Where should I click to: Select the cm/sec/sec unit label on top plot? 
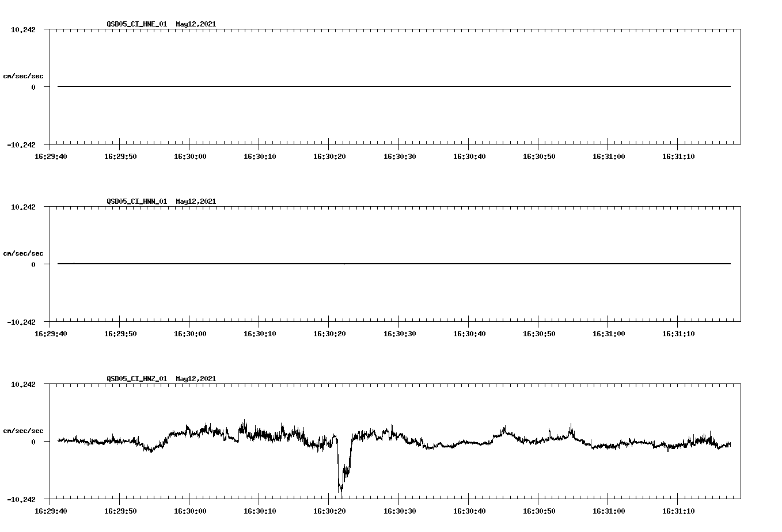click(23, 75)
